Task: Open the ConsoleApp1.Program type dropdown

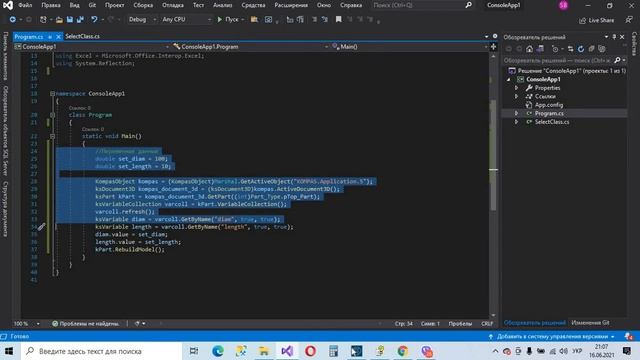Action: [250, 47]
